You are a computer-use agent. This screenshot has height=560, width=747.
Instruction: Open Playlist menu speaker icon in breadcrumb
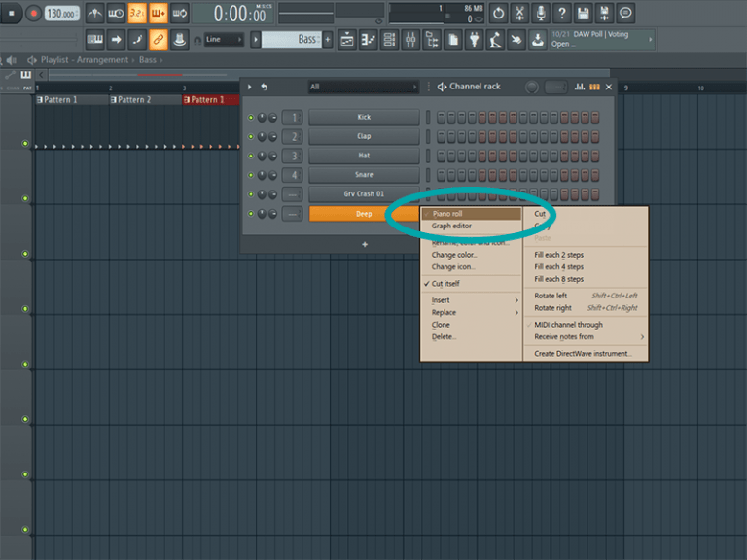(x=32, y=60)
